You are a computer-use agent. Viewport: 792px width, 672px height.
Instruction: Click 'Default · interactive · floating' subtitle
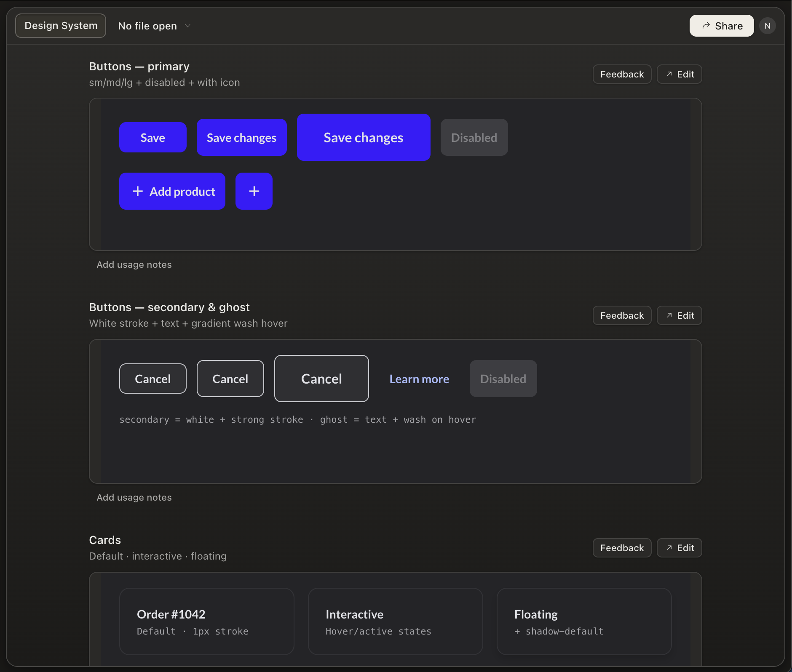(158, 556)
